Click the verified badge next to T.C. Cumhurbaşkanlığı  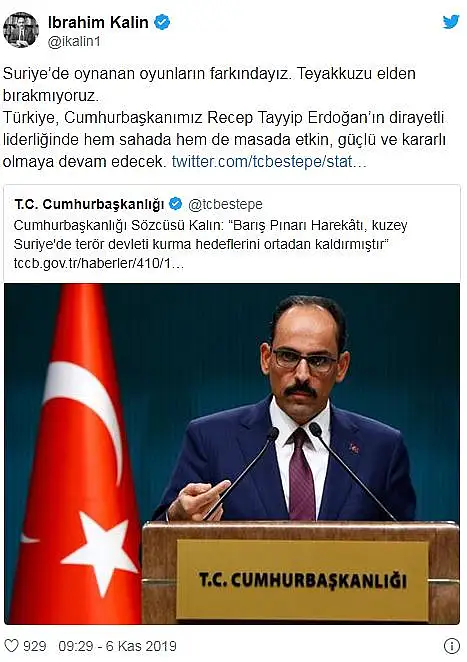coord(175,204)
